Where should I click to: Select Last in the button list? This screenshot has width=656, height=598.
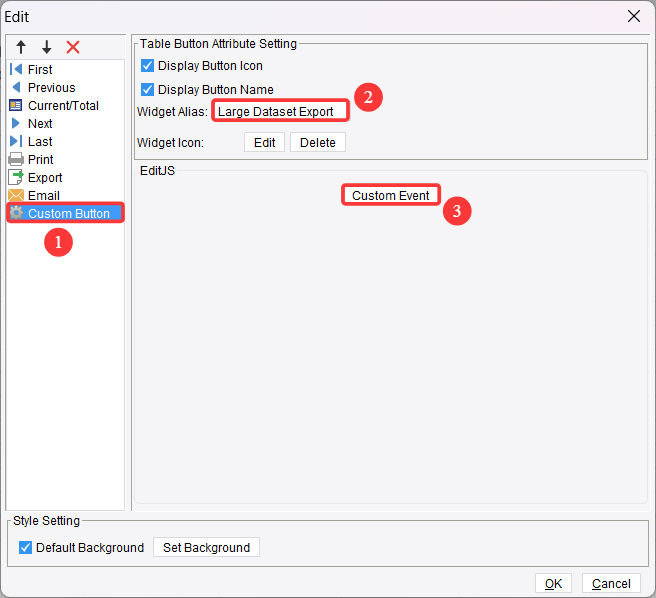pos(65,141)
